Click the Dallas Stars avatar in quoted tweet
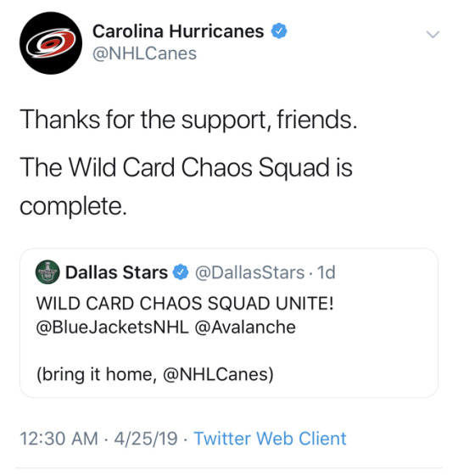Screen dimensions: 458x476 [47, 272]
